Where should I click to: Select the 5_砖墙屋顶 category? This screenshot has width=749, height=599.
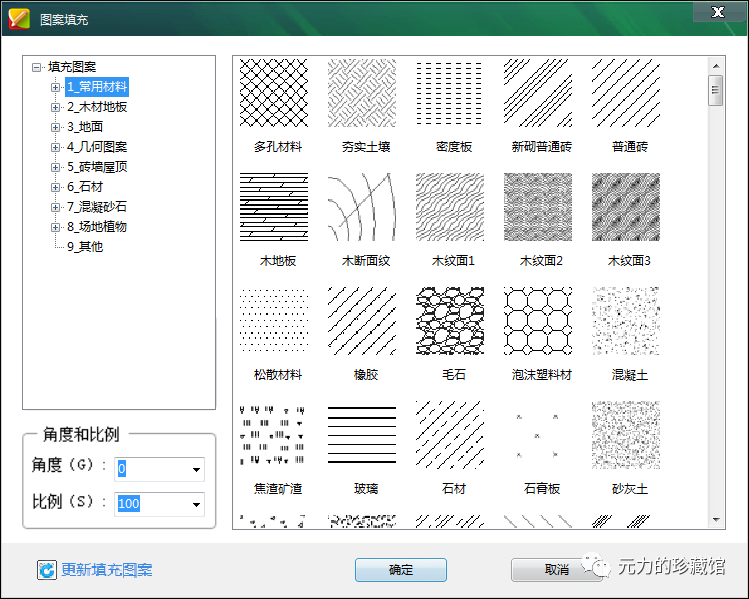coord(97,167)
